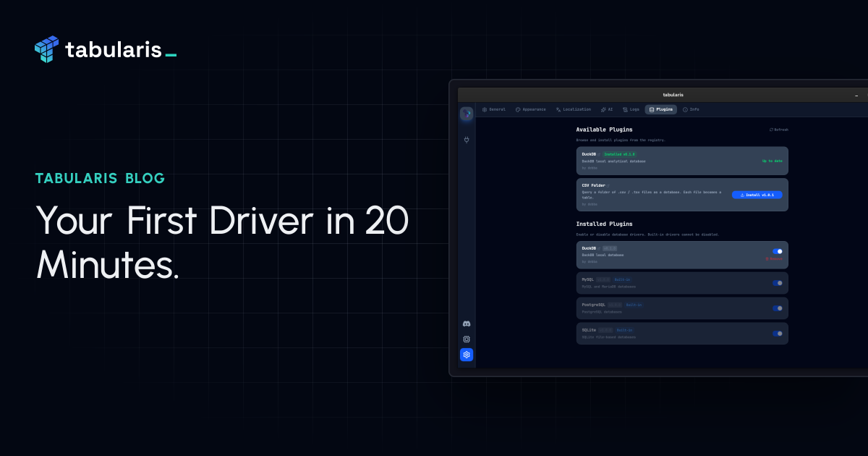This screenshot has width=868, height=456.
Task: Click 'MySQL and MariaDB databases' description
Action: pos(609,286)
